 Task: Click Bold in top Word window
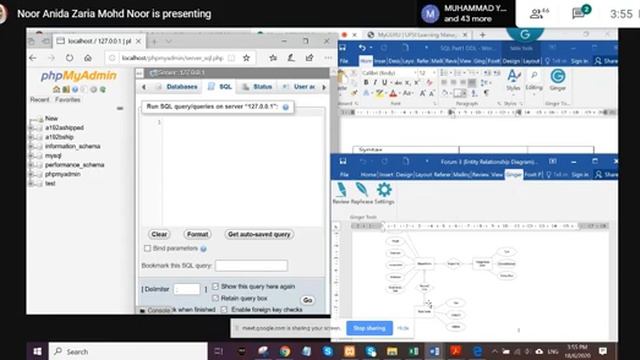(366, 82)
